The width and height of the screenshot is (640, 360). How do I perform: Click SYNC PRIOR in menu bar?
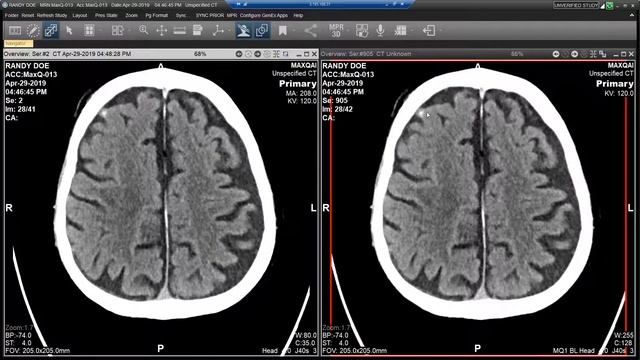pos(209,16)
